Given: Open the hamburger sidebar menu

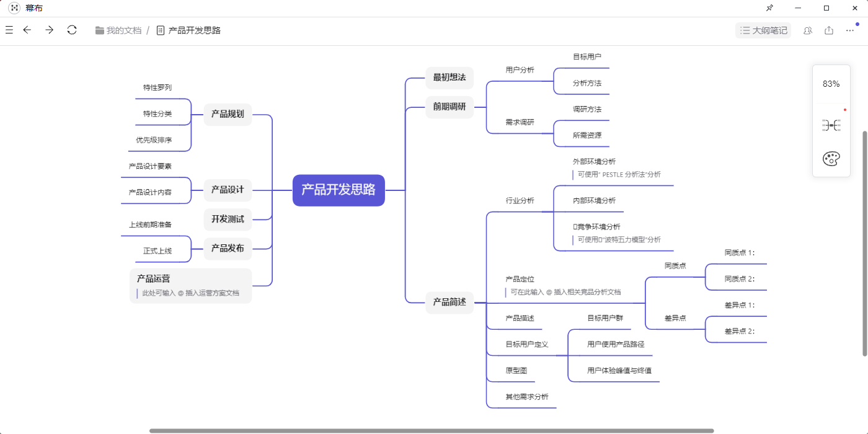Looking at the screenshot, I should [9, 30].
